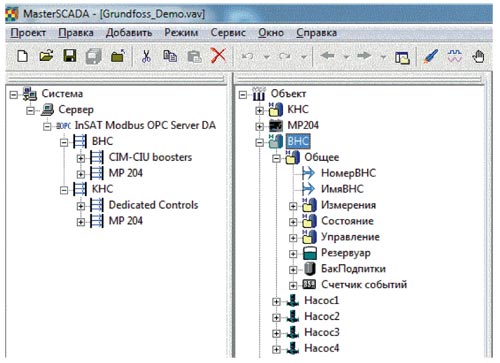Select MP 204 under КНС in system tree
The image size is (500, 363).
point(126,221)
